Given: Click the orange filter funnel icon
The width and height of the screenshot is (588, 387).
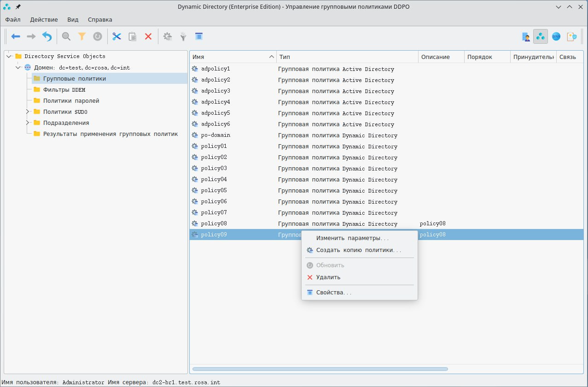Looking at the screenshot, I should click(x=82, y=36).
